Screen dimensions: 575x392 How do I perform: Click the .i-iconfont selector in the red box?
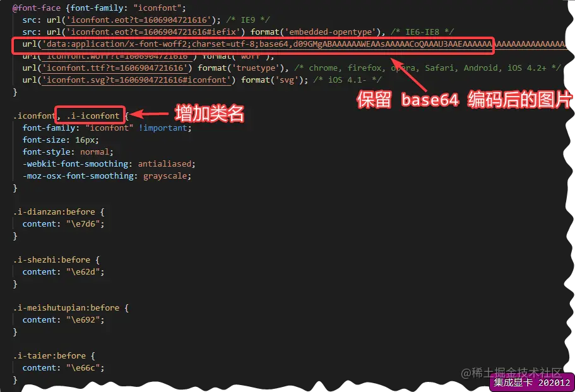pyautogui.click(x=93, y=116)
